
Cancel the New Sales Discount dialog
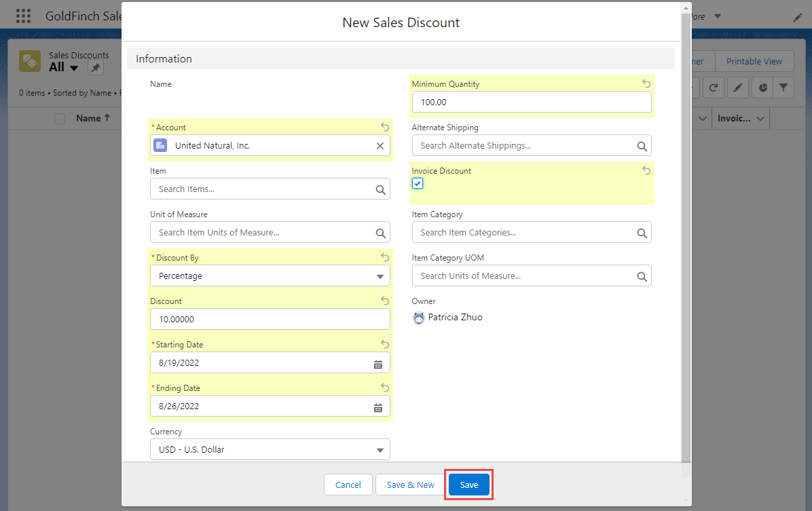tap(348, 485)
